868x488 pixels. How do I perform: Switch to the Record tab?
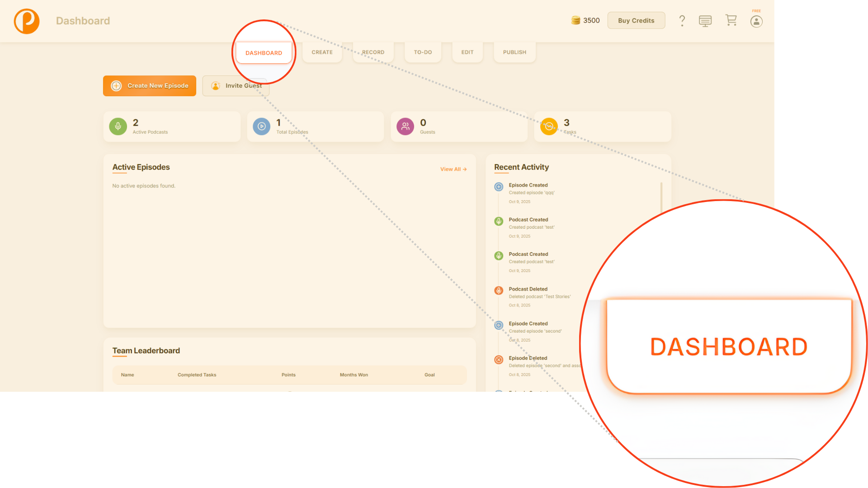[x=373, y=52]
